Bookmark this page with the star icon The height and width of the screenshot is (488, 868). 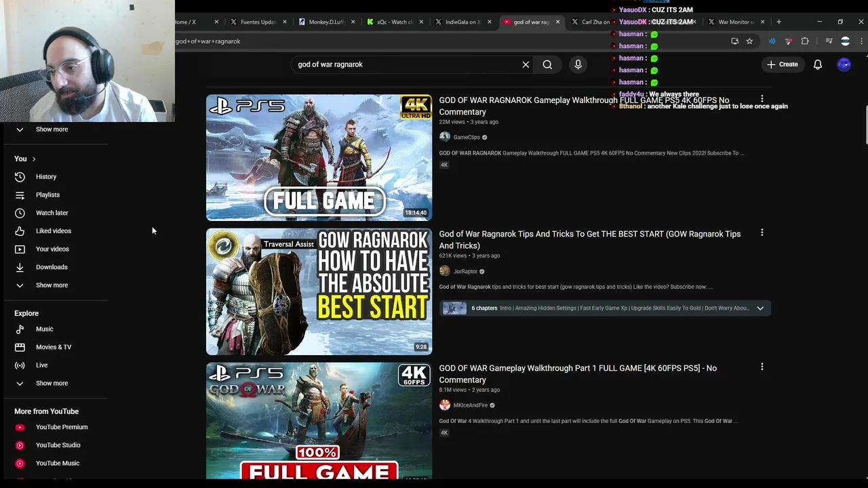[x=749, y=41]
